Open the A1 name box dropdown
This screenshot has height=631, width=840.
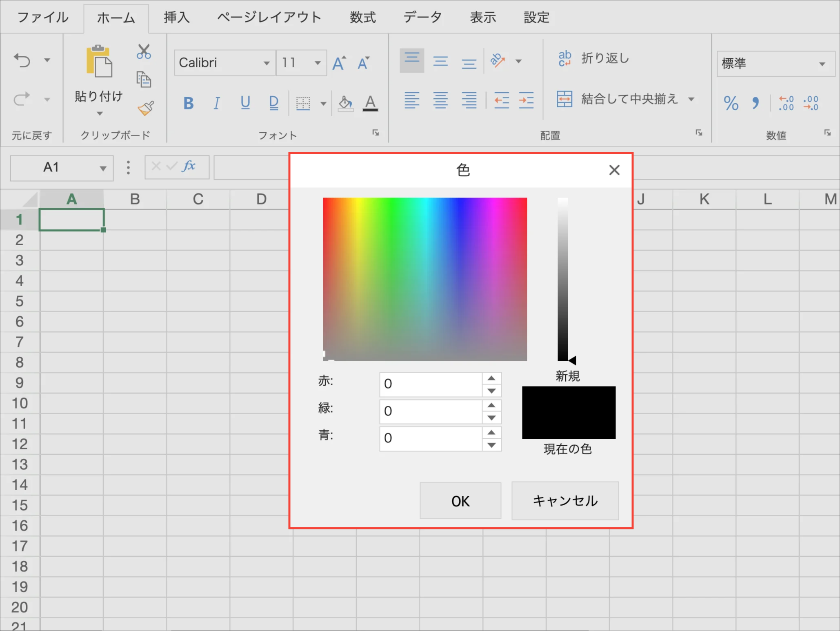click(103, 168)
